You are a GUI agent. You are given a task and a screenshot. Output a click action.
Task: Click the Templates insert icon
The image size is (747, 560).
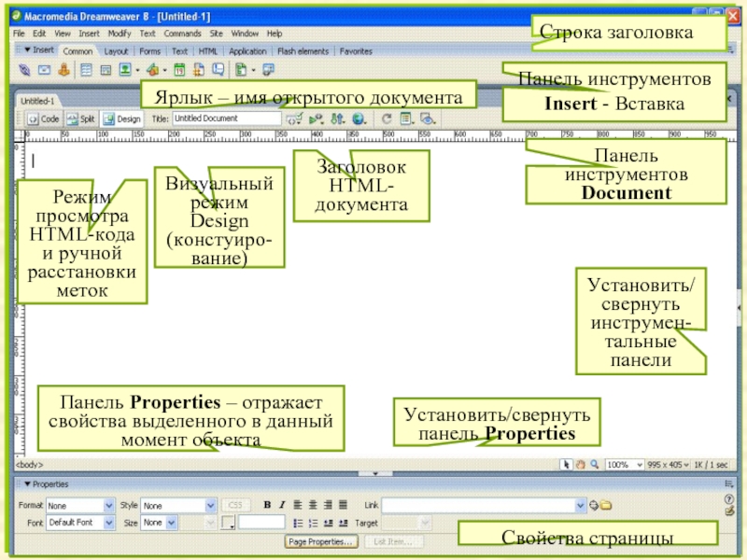point(241,70)
